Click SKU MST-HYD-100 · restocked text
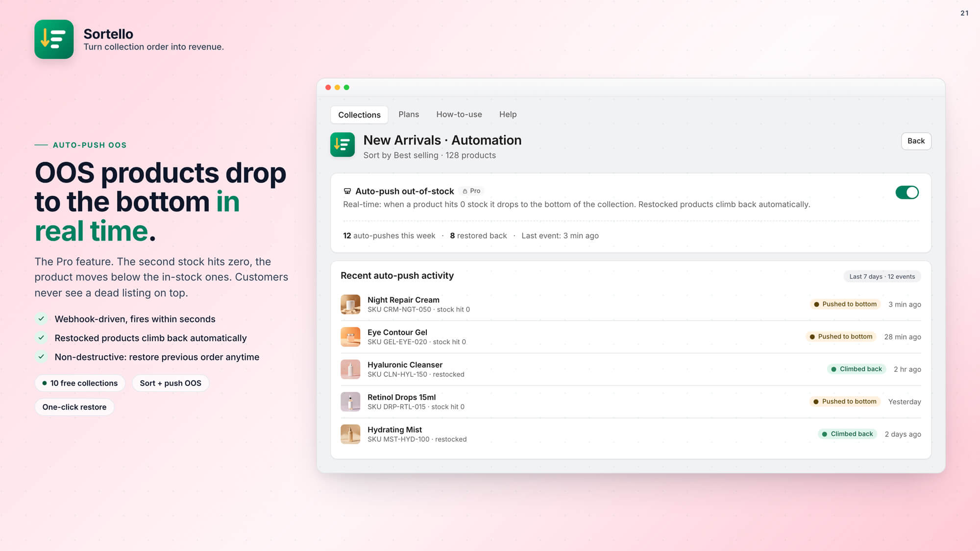This screenshot has width=980, height=551. click(417, 439)
